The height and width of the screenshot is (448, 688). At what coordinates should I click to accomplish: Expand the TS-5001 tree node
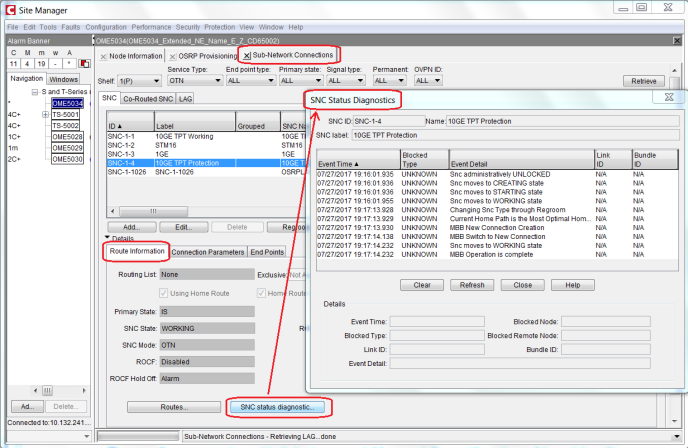click(x=45, y=115)
